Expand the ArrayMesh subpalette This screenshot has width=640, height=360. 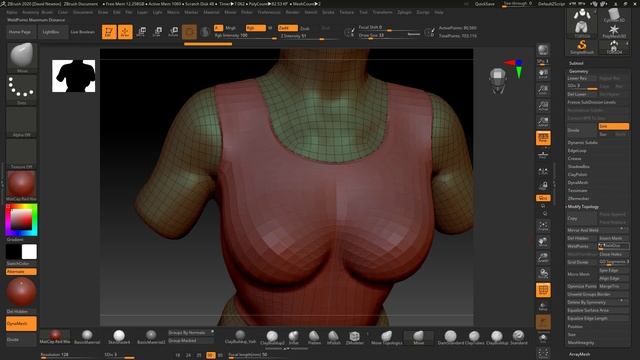point(579,354)
